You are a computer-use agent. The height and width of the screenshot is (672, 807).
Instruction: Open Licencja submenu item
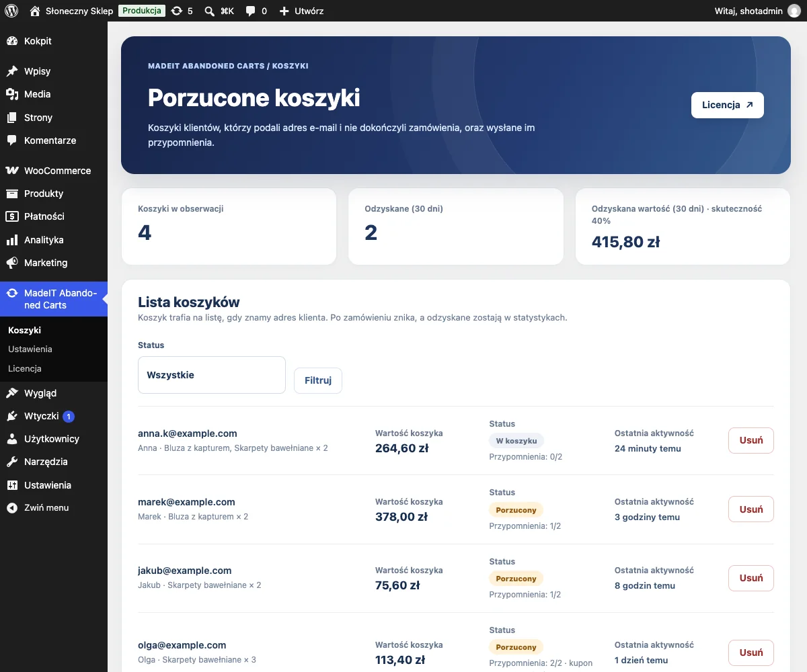[25, 368]
